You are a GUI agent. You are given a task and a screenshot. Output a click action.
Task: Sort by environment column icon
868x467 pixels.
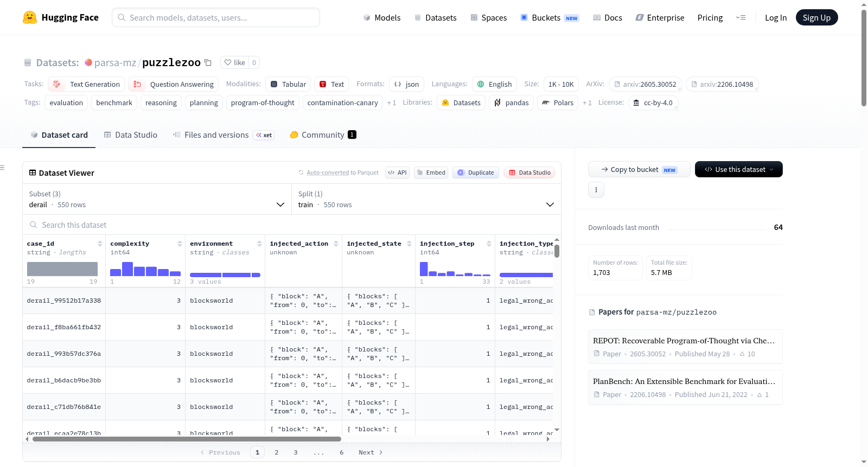pyautogui.click(x=259, y=244)
